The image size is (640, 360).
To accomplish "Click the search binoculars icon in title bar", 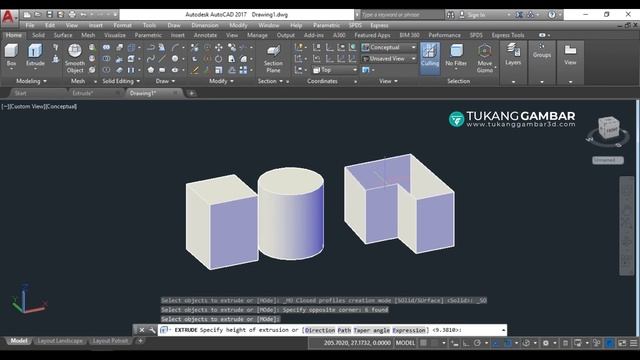I will point(451,15).
